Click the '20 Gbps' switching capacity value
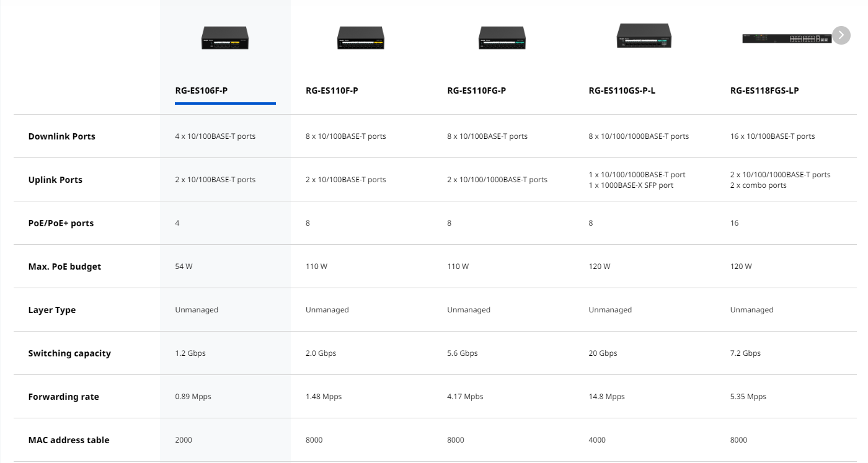This screenshot has width=868, height=463. (603, 353)
